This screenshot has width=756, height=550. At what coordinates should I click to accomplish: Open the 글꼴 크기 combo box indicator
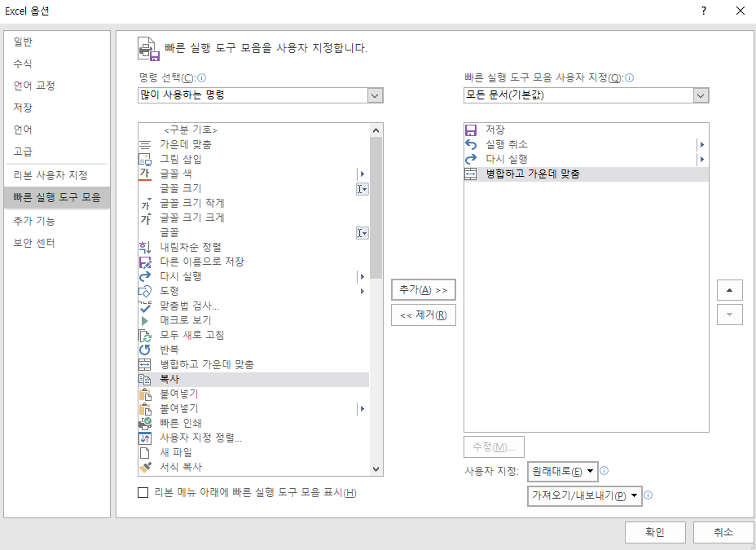(x=362, y=189)
